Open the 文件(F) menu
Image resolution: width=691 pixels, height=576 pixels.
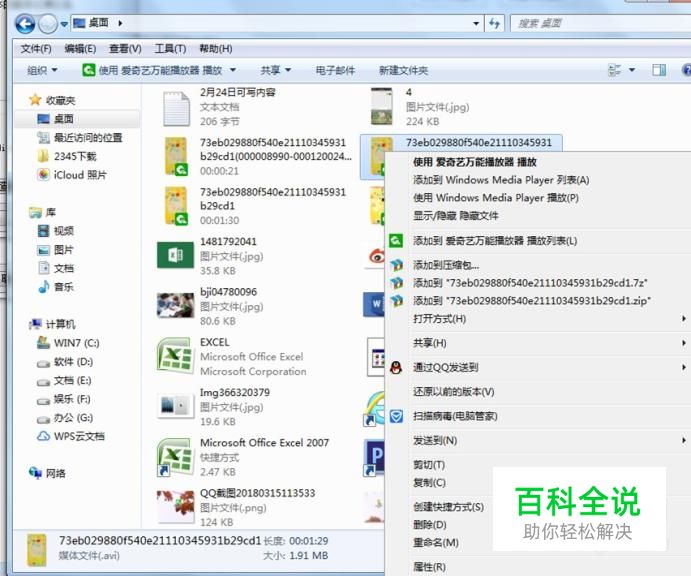tap(36, 48)
